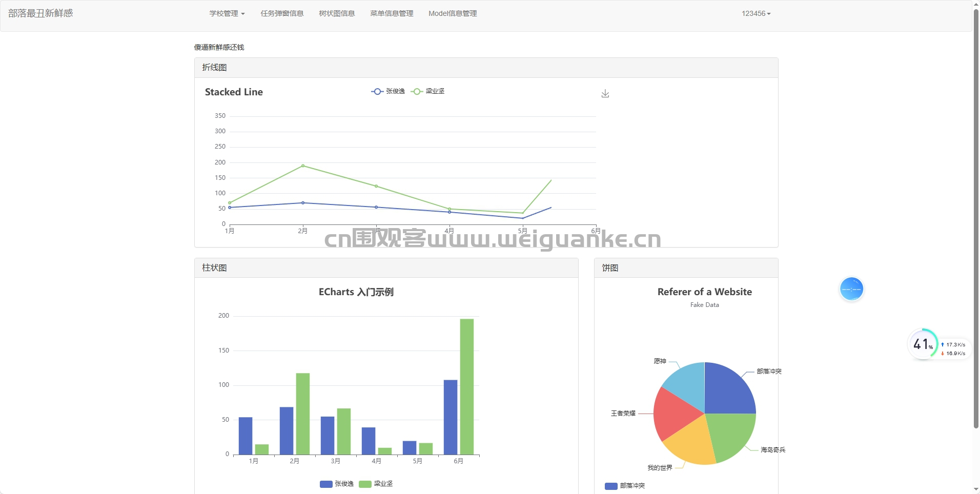Click the Stacked Line chart title
The height and width of the screenshot is (494, 980).
click(x=234, y=92)
